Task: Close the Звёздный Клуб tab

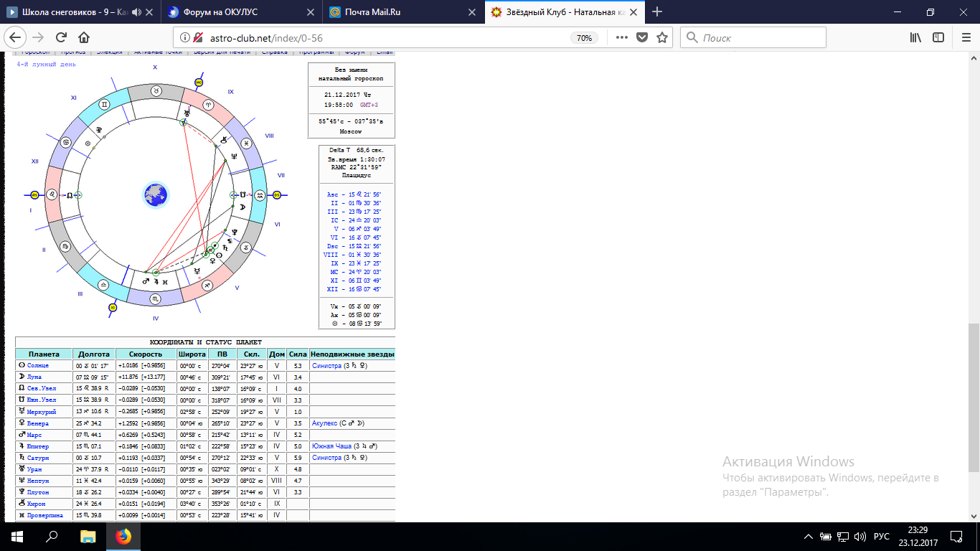Action: [x=634, y=12]
